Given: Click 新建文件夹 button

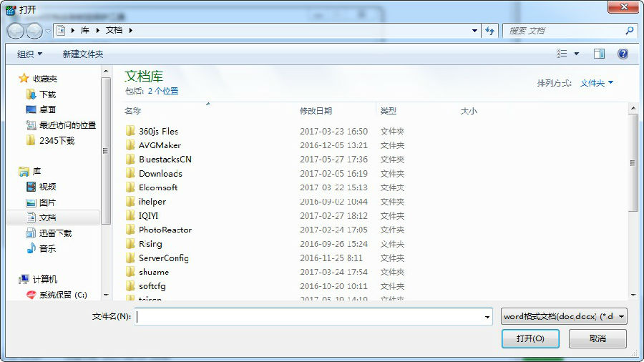Looking at the screenshot, I should coord(82,54).
